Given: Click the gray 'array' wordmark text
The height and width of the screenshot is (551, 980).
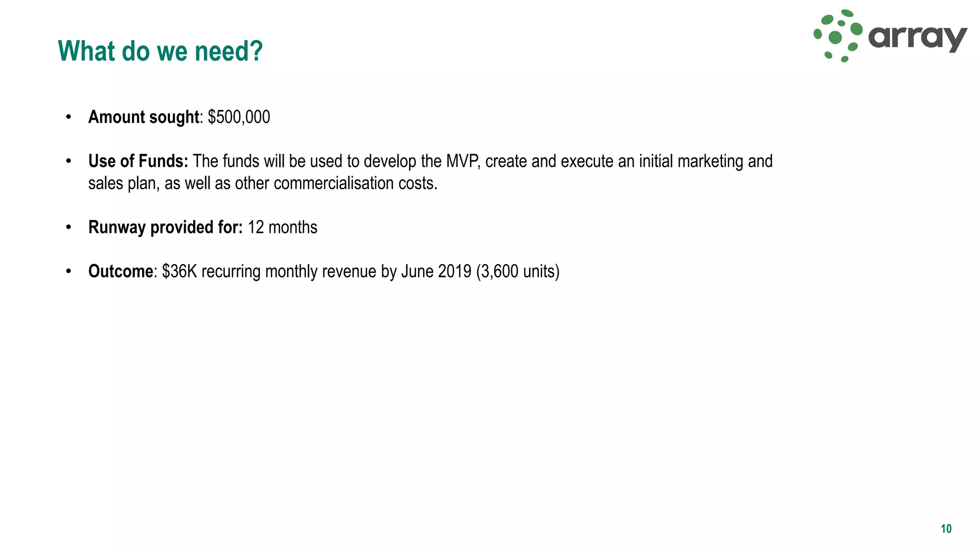Looking at the screenshot, I should [917, 37].
